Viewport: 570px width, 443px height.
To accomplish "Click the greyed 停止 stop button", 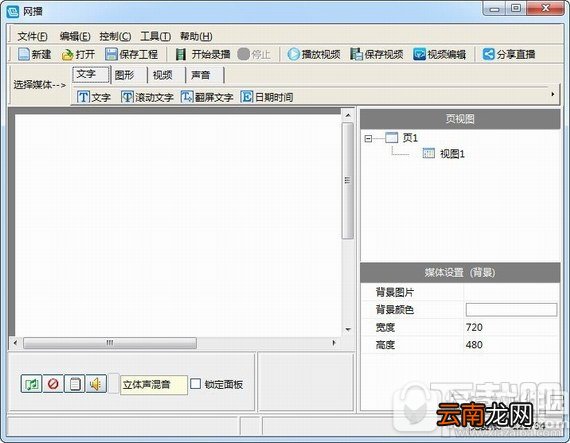I will point(254,55).
